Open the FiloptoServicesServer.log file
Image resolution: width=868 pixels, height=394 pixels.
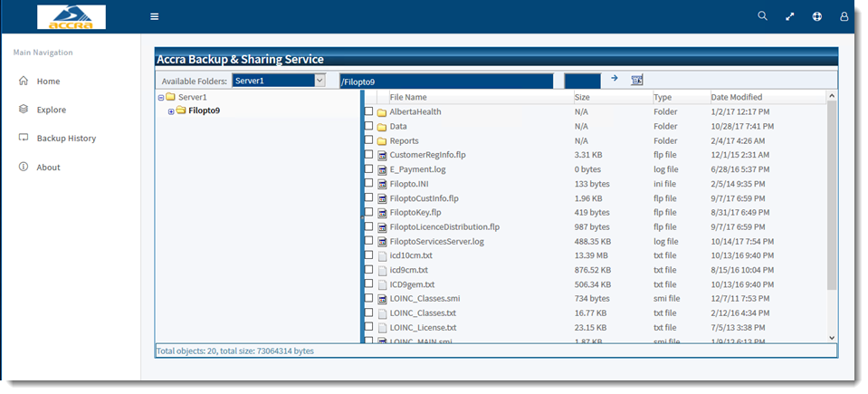coord(436,242)
